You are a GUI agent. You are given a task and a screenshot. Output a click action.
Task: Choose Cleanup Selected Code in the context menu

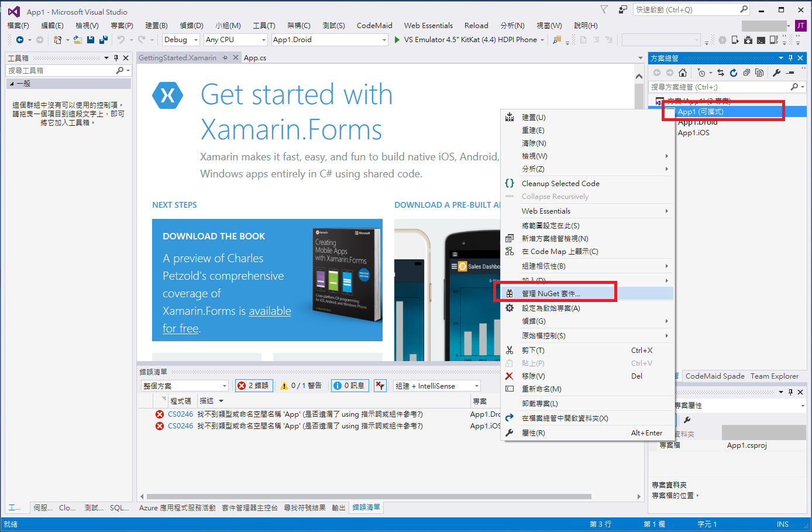tap(588, 184)
